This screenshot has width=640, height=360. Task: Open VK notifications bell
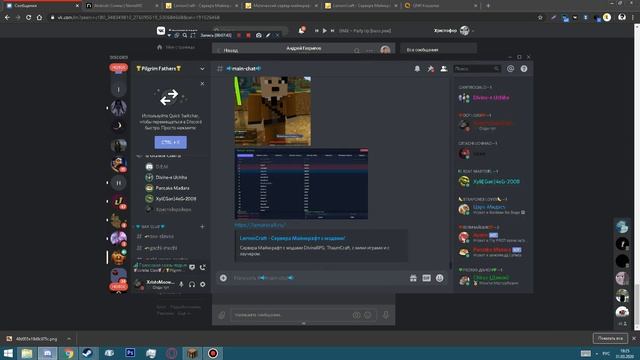pos(301,31)
